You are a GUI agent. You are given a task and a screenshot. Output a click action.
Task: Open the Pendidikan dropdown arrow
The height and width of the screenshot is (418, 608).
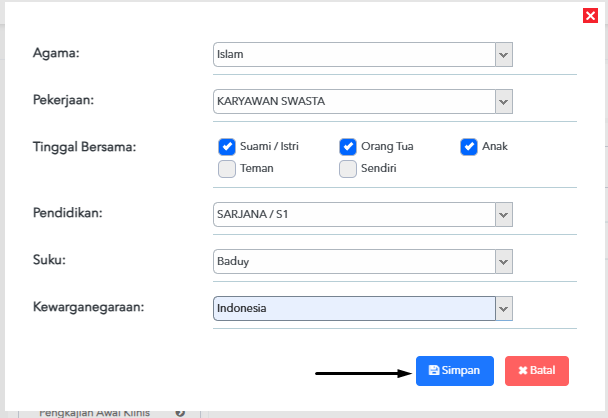pyautogui.click(x=504, y=214)
